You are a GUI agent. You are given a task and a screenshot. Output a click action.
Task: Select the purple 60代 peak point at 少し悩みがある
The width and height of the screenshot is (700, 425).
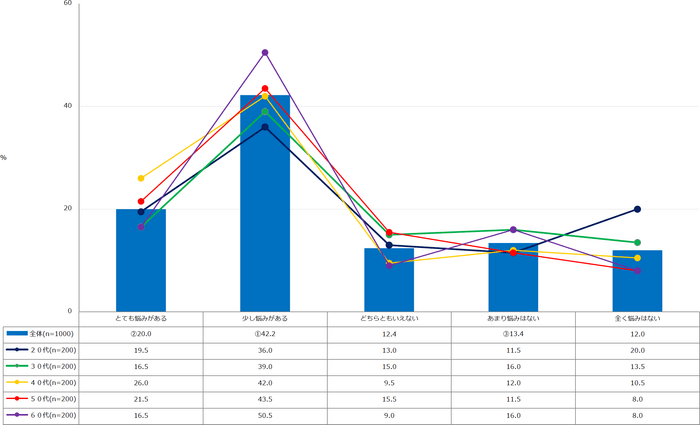pos(265,52)
